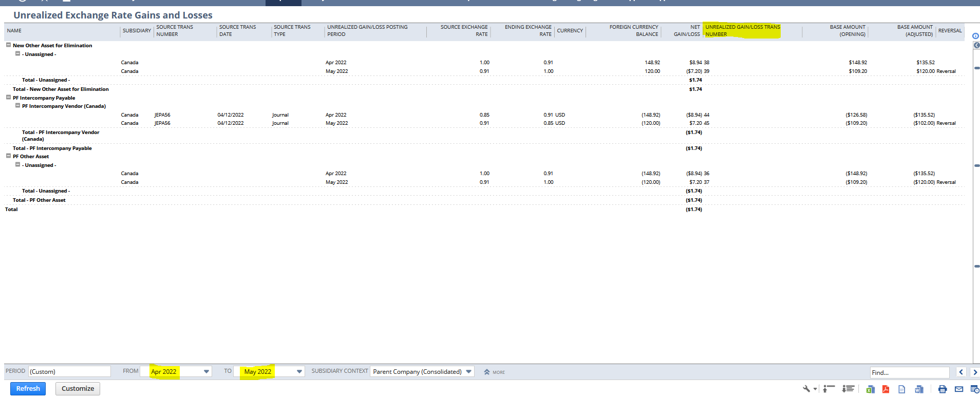Print the report
Viewport: 980px width, 398px height.
tap(942, 389)
